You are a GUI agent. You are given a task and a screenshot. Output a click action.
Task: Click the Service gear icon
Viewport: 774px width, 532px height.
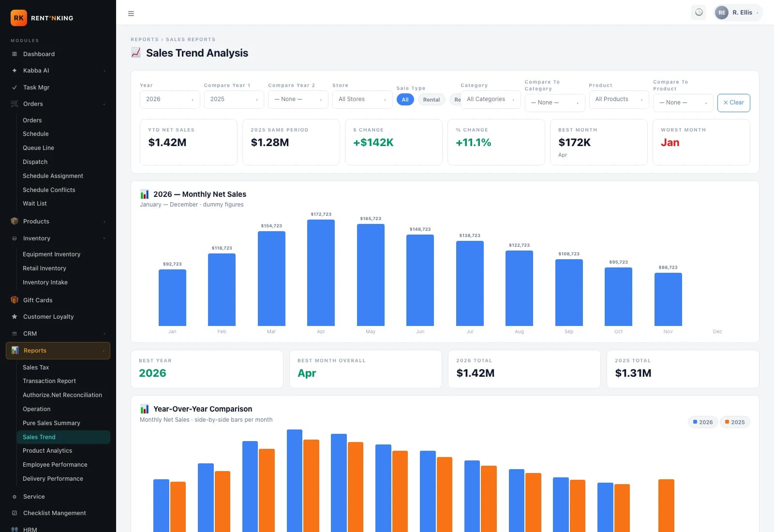click(15, 497)
